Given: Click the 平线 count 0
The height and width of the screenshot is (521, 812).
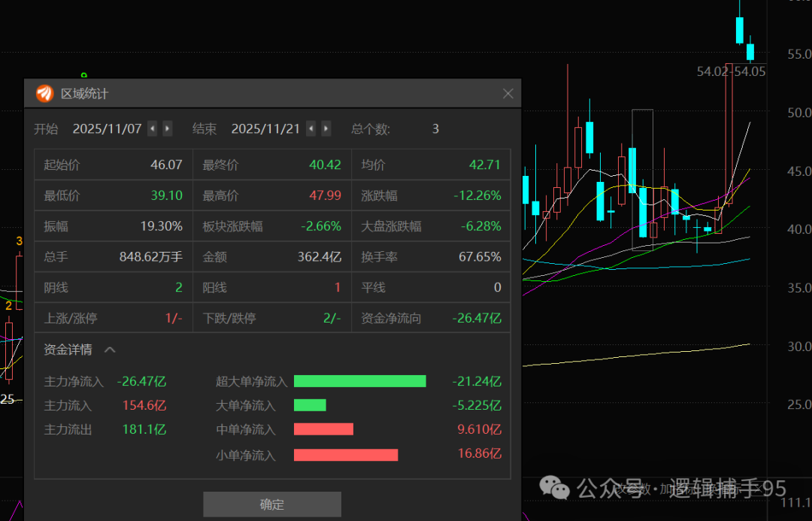Looking at the screenshot, I should pos(497,287).
